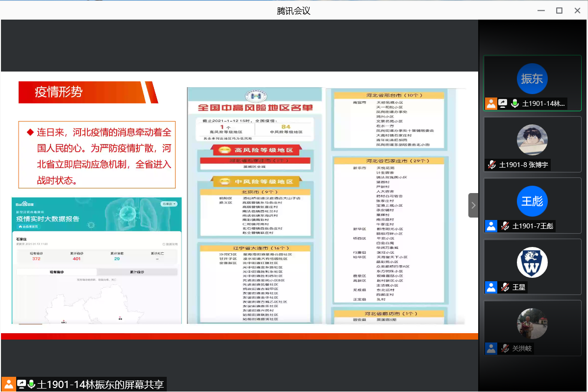The width and height of the screenshot is (588, 392).
Task: Open 王星's W-logo avatar
Action: [532, 262]
